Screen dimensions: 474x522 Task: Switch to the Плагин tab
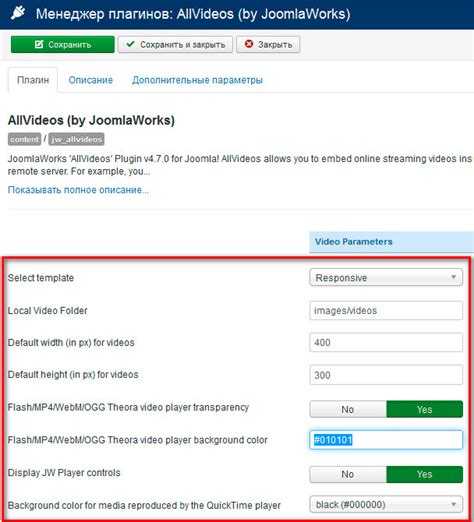point(33,80)
